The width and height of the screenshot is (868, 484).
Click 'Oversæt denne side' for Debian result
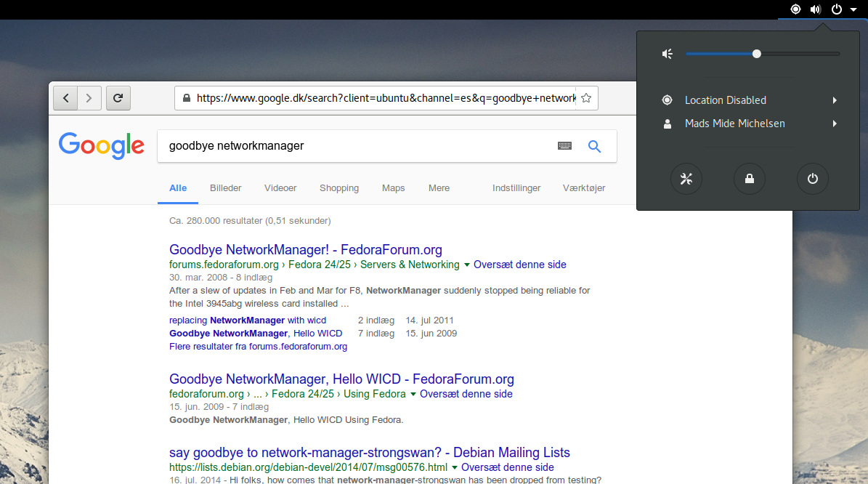tap(508, 467)
